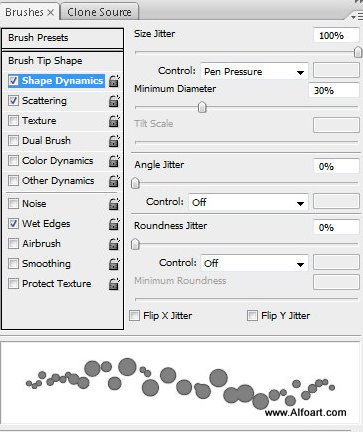Click the Wet Edges lock icon
363x432 pixels.
click(114, 224)
